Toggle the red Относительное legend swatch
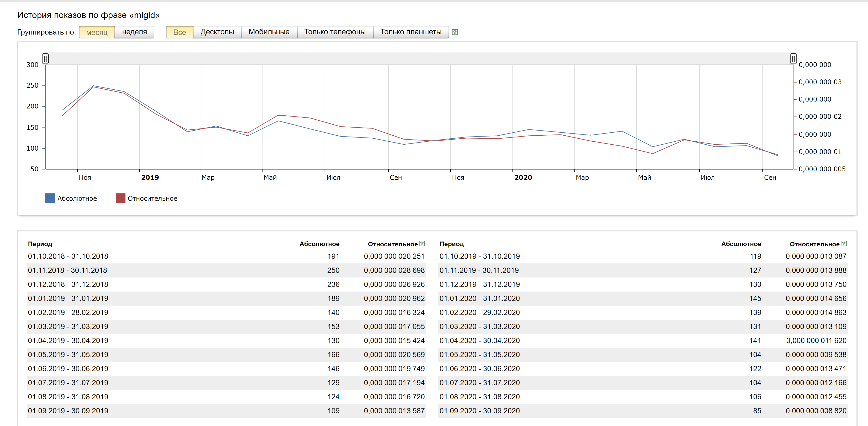This screenshot has height=426, width=868. [120, 198]
